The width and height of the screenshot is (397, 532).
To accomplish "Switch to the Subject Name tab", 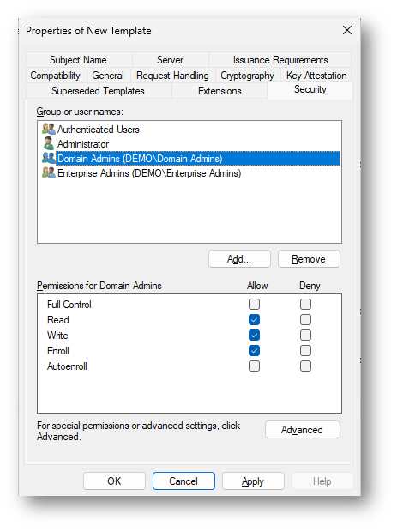I will coord(78,60).
